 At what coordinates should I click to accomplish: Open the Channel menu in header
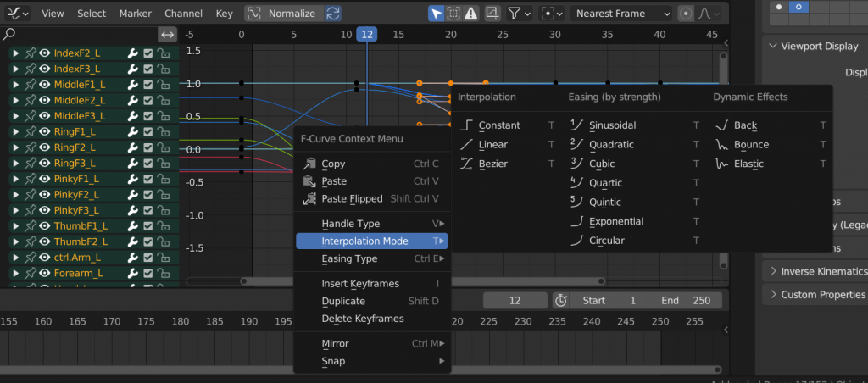(x=183, y=14)
